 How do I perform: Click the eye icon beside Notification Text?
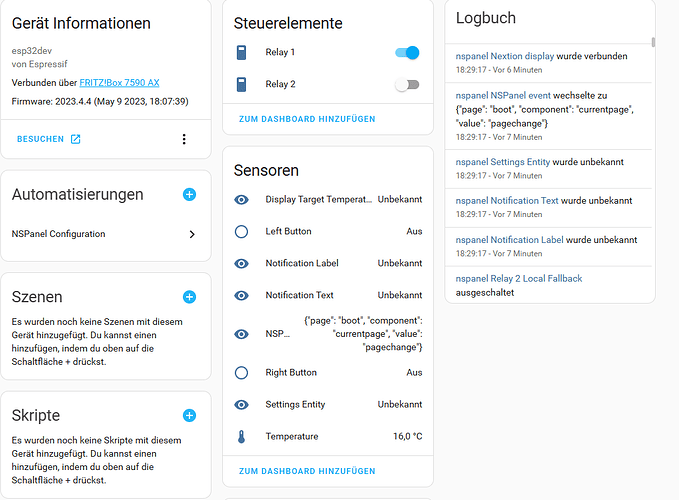[x=241, y=295]
